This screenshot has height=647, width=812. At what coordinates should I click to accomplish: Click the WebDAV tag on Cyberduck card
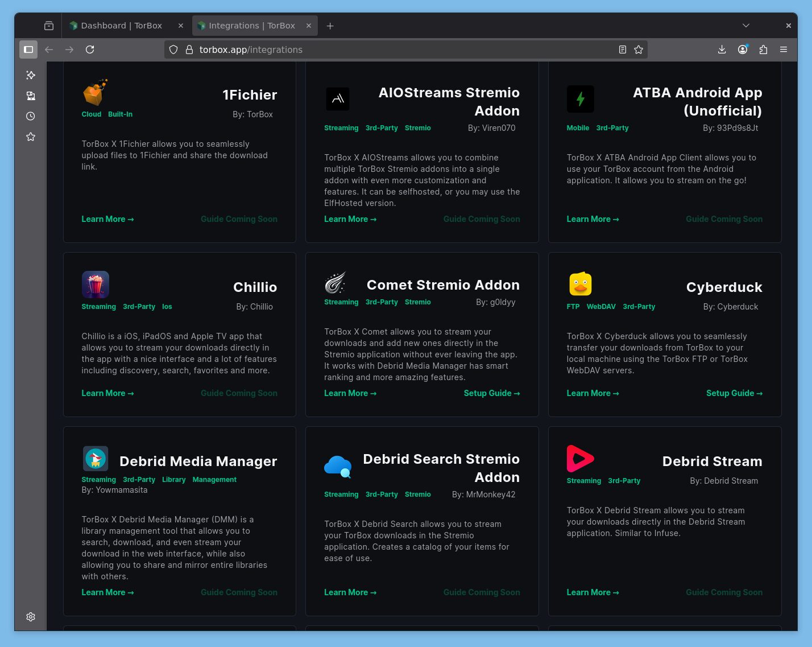point(601,307)
